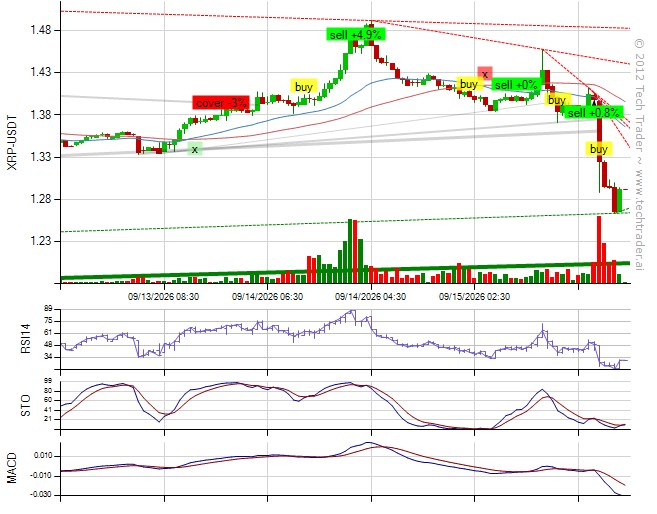
Task: Click the RSI14 indicator label
Action: pyautogui.click(x=26, y=339)
